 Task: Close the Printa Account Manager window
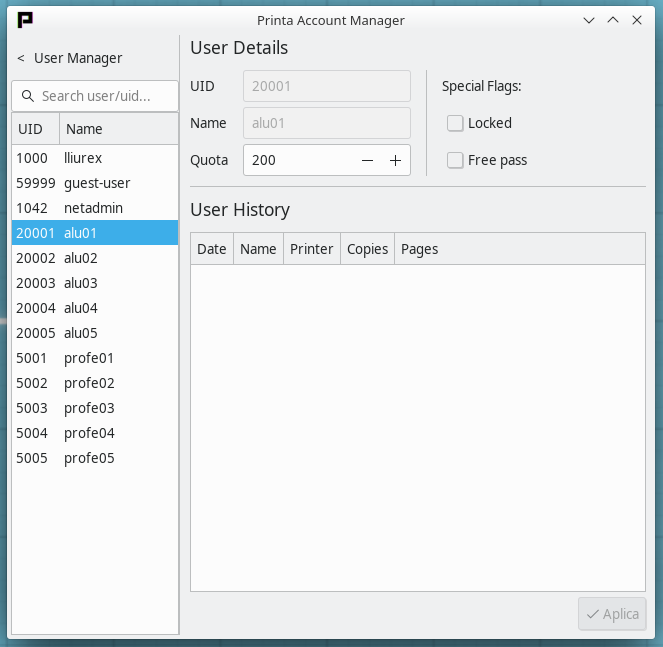coord(637,20)
